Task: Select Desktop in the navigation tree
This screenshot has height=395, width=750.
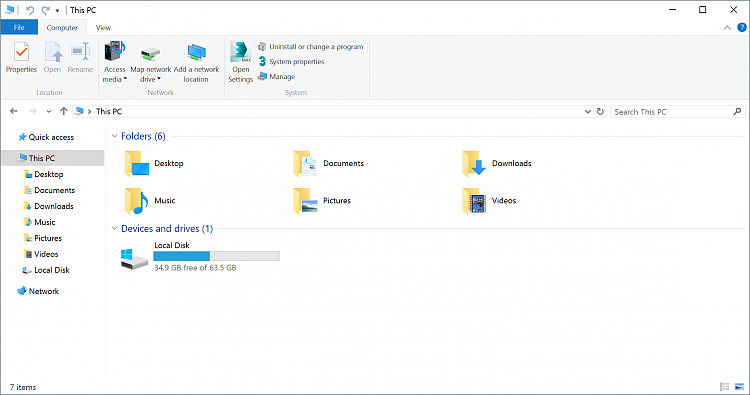Action: 44,174
